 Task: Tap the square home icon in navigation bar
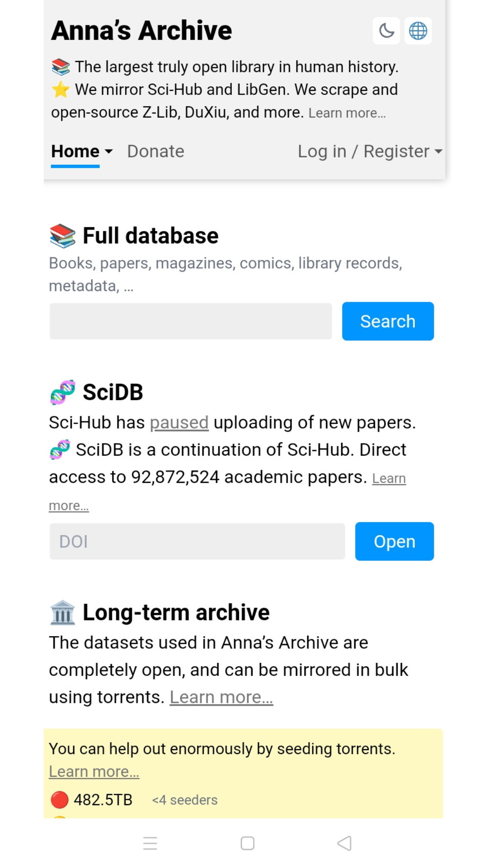pos(247,843)
